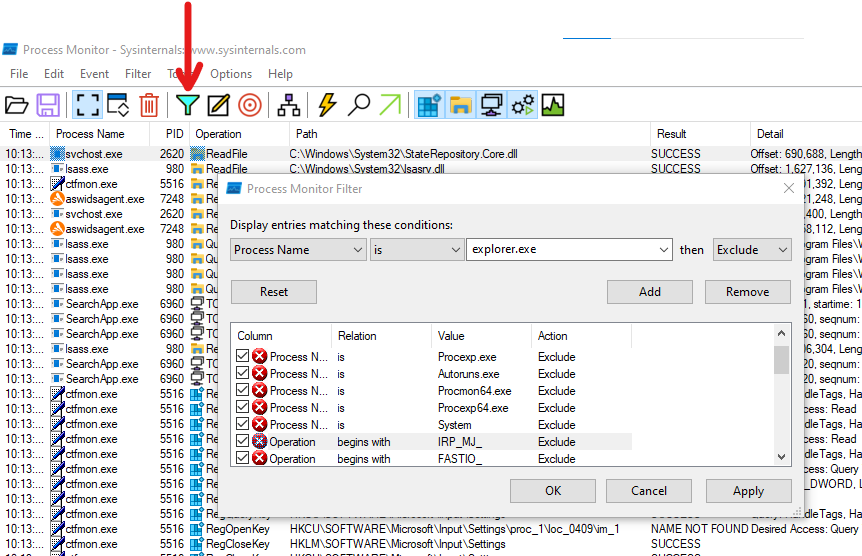Toggle Show Registry Activity icon
This screenshot has width=862, height=556.
pyautogui.click(x=429, y=105)
